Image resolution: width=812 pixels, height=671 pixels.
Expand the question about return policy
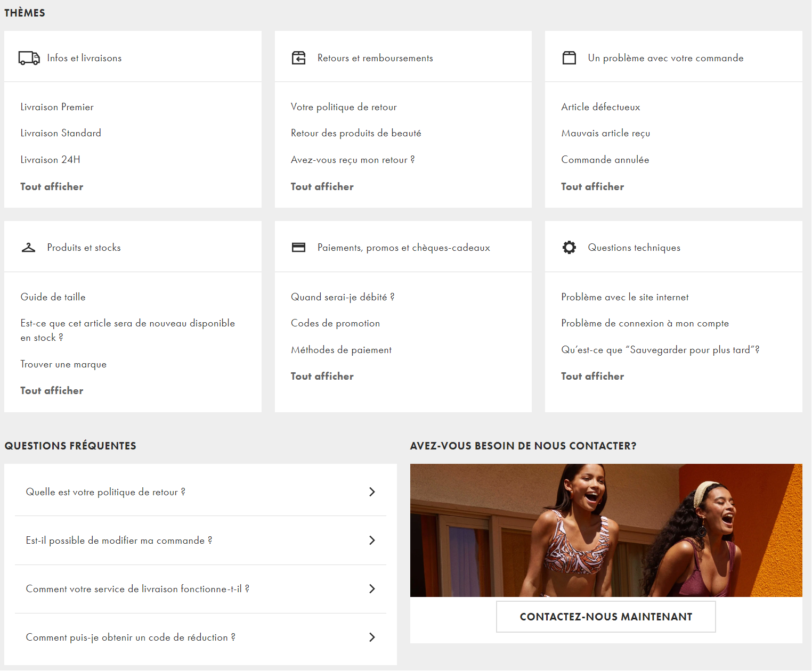372,492
